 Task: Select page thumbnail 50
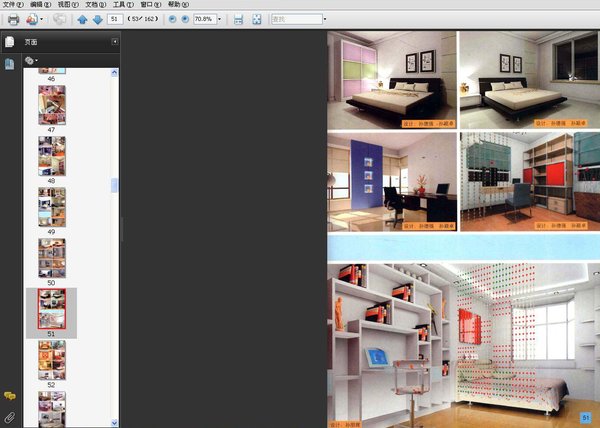click(52, 258)
